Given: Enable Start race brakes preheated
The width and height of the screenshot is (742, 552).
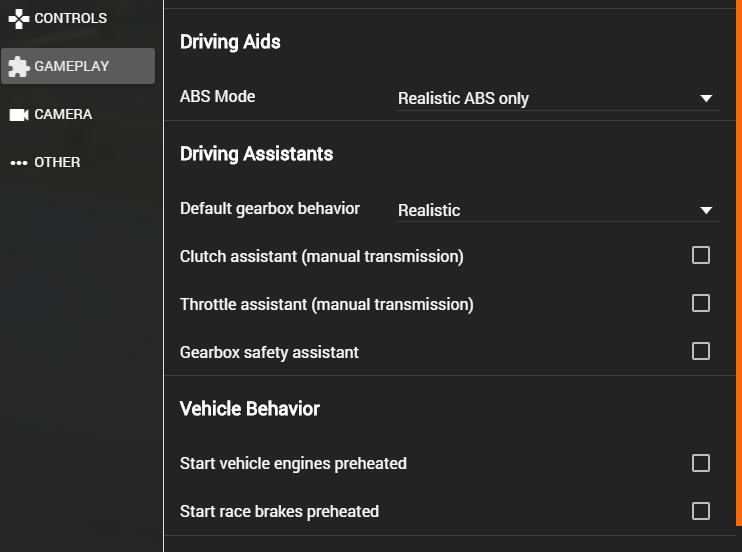Looking at the screenshot, I should pos(700,511).
